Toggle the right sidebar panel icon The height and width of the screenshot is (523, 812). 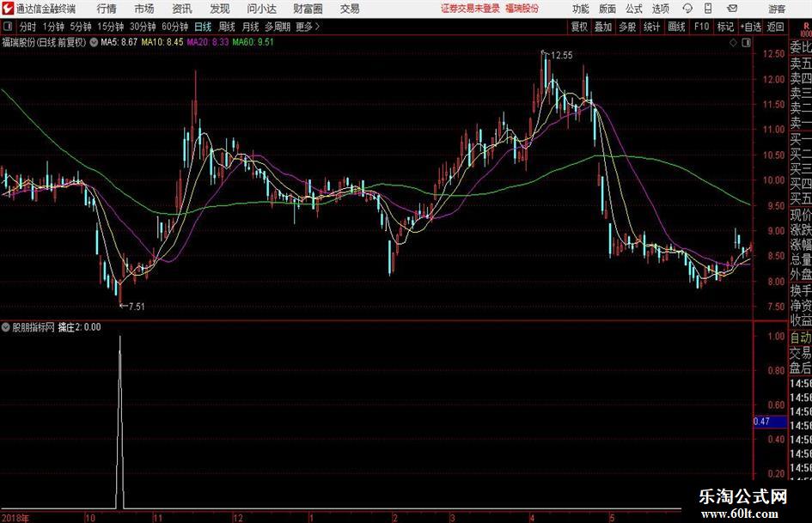coord(746,43)
